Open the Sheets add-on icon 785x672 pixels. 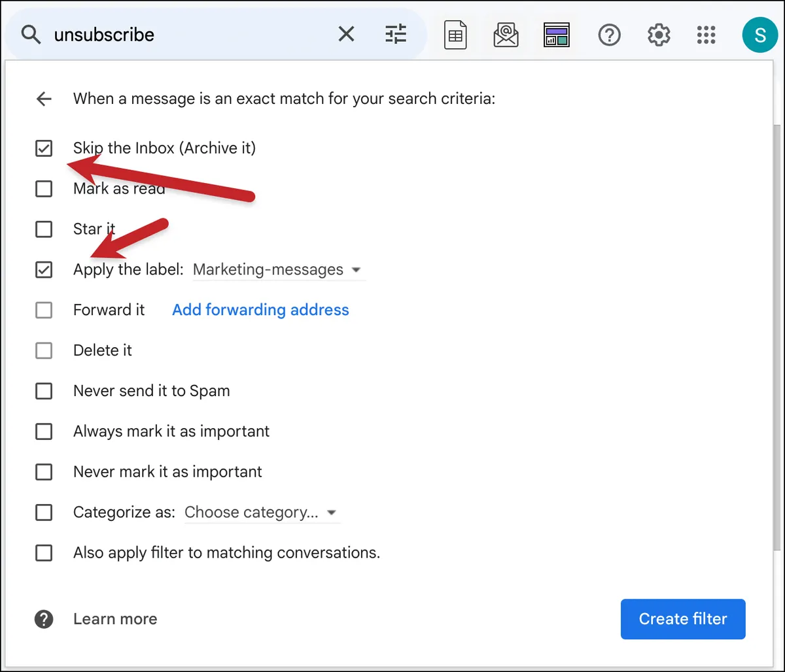pyautogui.click(x=455, y=35)
